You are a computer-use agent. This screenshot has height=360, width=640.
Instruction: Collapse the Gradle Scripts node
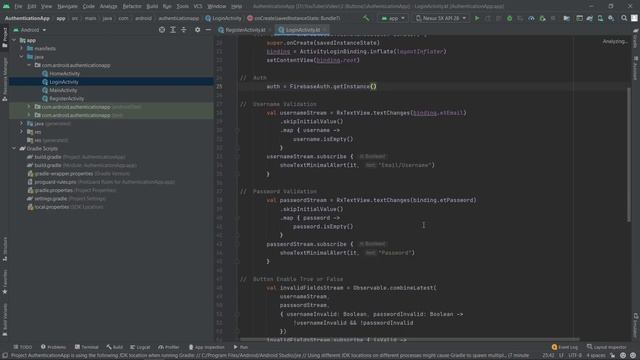[x=14, y=149]
